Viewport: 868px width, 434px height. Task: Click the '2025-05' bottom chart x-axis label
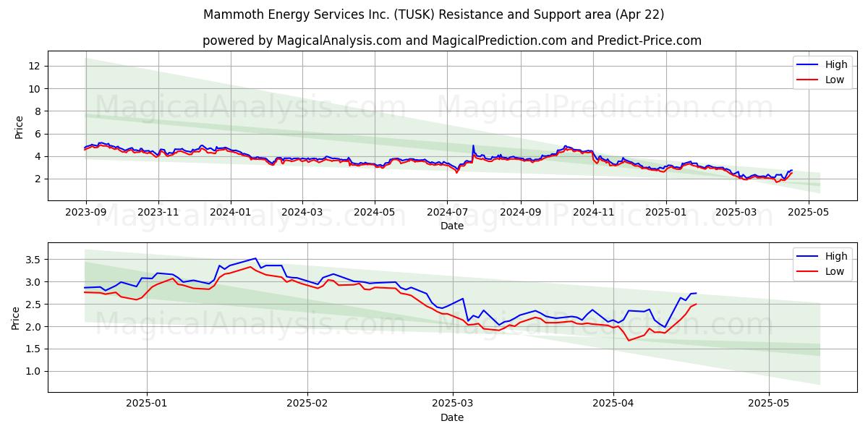769,404
